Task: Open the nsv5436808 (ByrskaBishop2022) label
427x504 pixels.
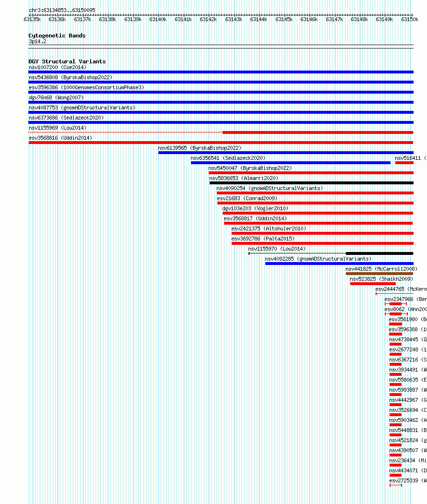Action: coord(71,77)
